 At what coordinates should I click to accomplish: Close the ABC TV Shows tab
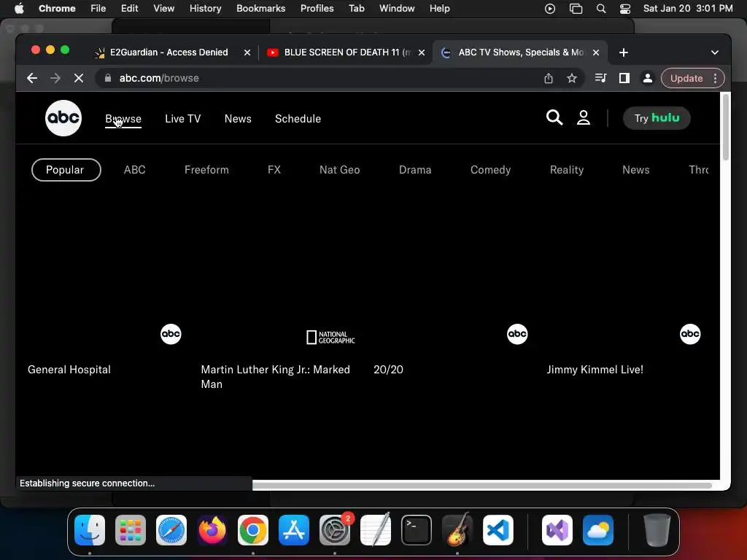596,52
